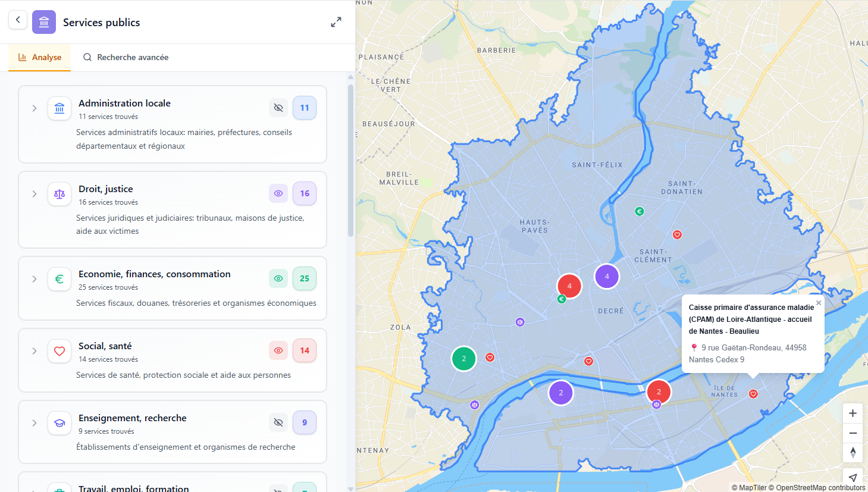Expand the Economie, finances, consommation category
Viewport: 868px width, 492px height.
(34, 278)
